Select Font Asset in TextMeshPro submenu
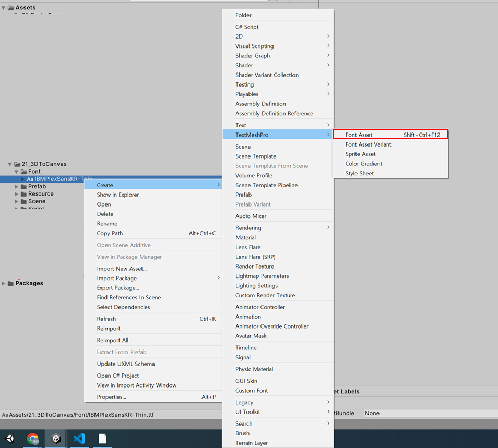The image size is (498, 448). click(390, 135)
